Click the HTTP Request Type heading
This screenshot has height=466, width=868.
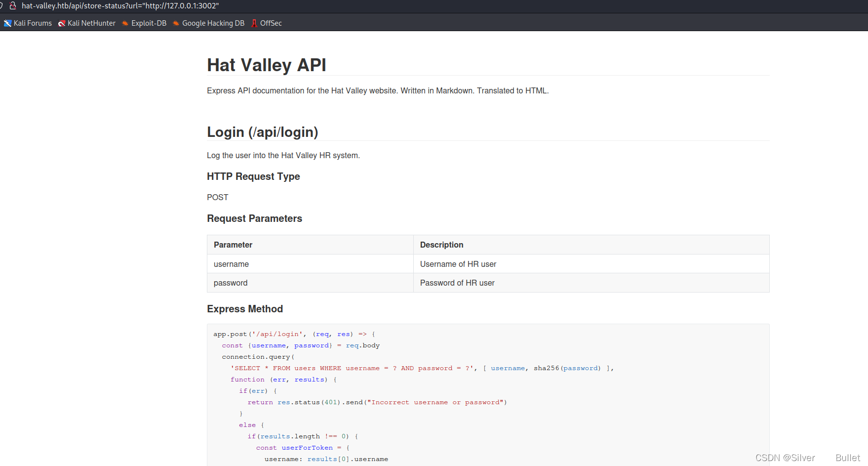tap(253, 176)
